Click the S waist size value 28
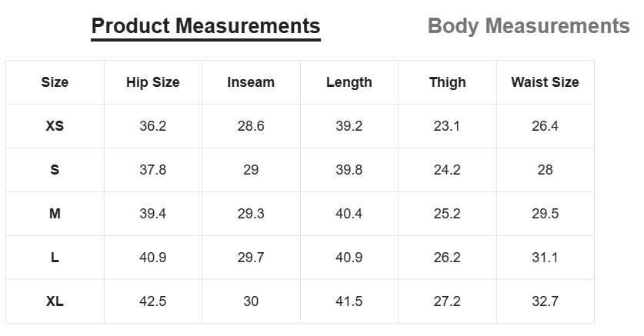The width and height of the screenshot is (644, 336). 545,170
